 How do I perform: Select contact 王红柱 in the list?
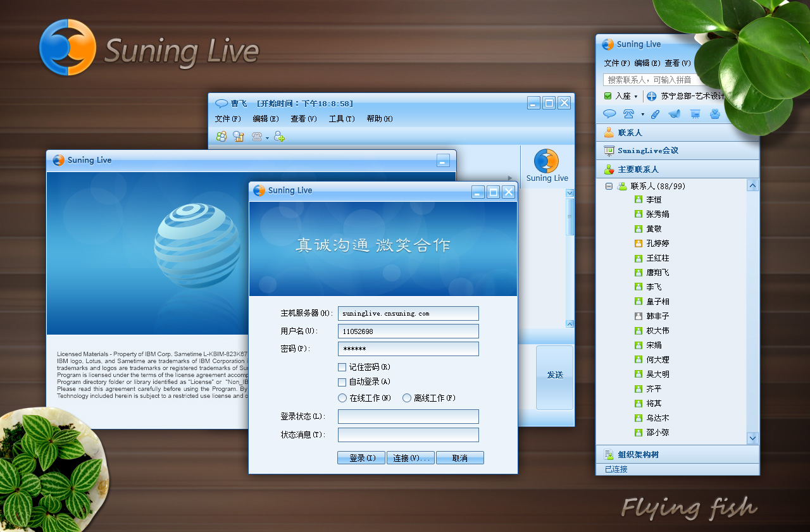point(657,258)
